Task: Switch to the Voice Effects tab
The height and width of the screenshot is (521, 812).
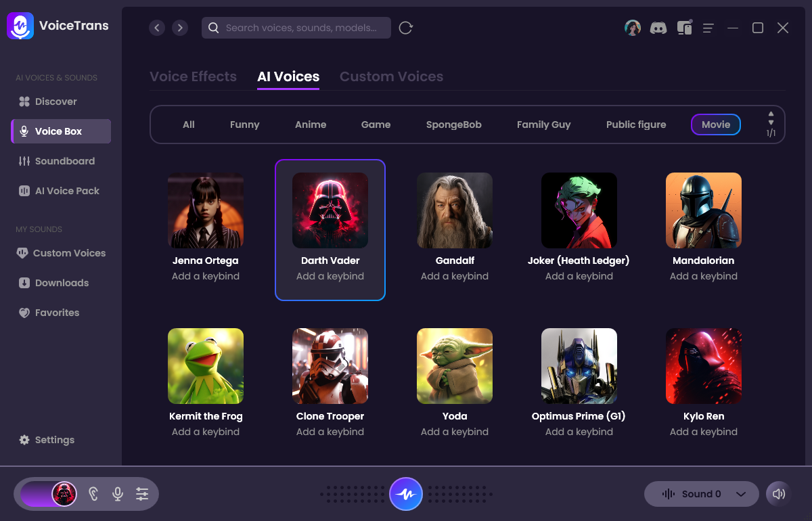Action: click(x=193, y=76)
